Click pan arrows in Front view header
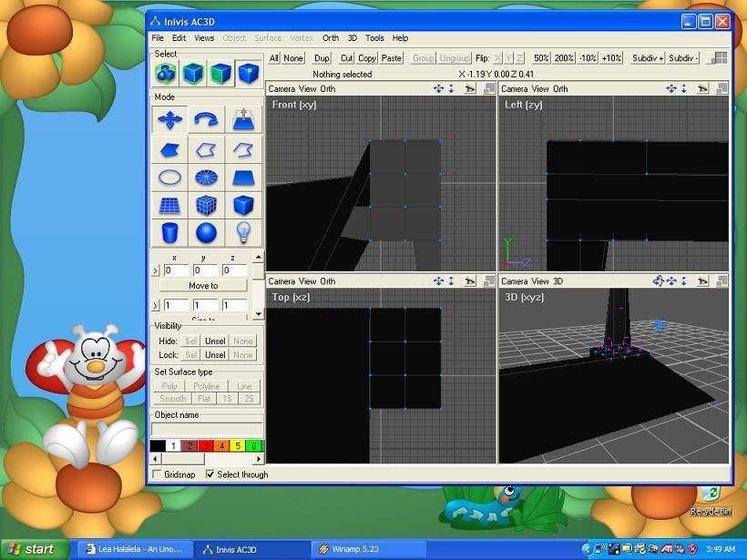This screenshot has width=747, height=560. point(438,88)
